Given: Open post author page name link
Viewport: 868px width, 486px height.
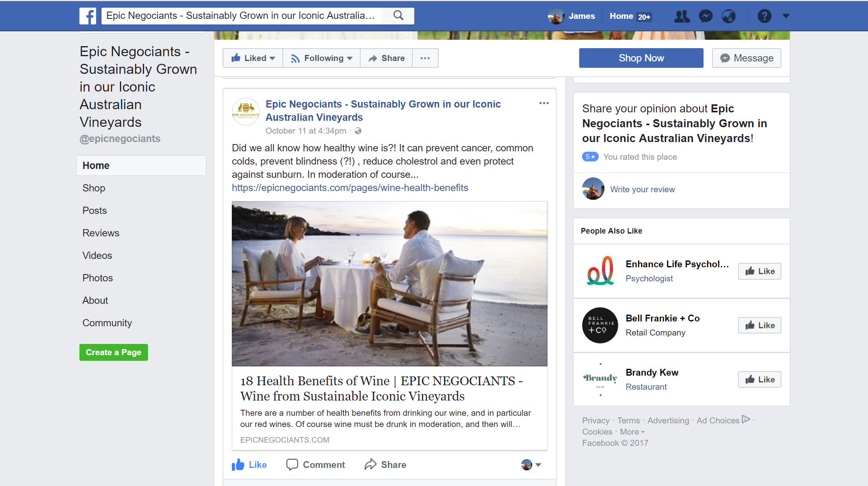Looking at the screenshot, I should pos(383,111).
